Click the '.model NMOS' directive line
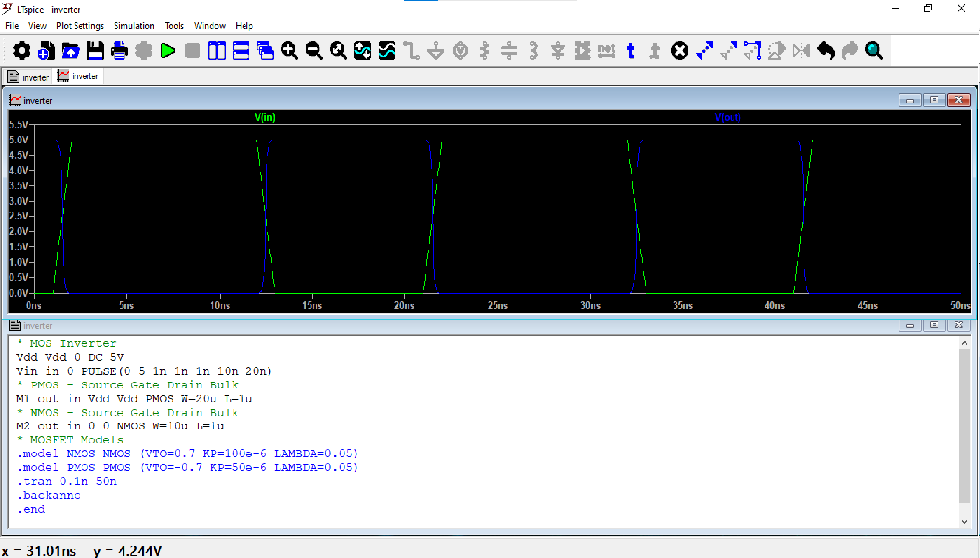This screenshot has height=558, width=980. point(187,453)
